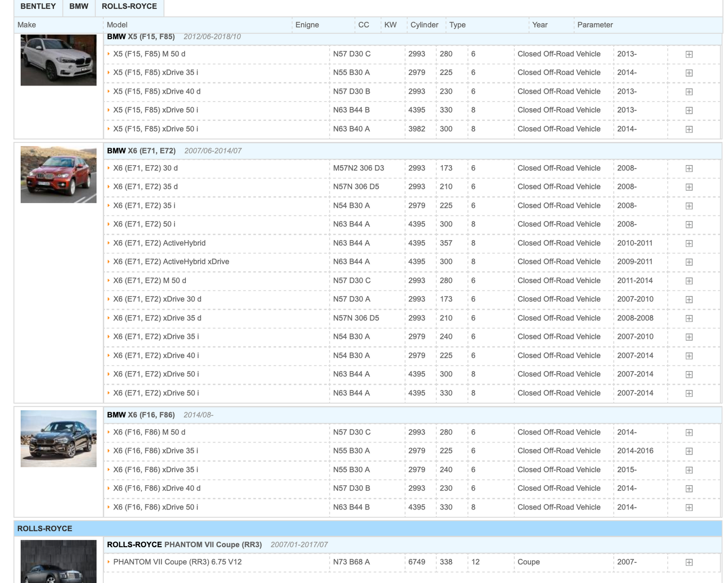Open plus icon for X6 ActiveHybrid xDrive row
The width and height of the screenshot is (728, 583).
(689, 262)
